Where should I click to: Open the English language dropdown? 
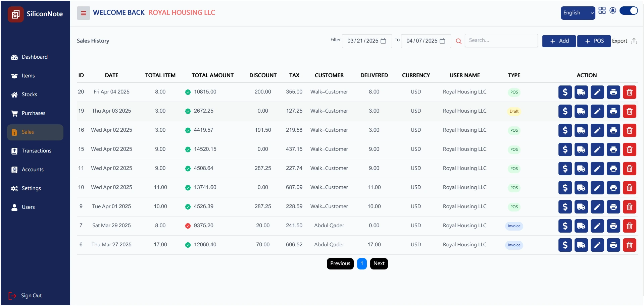point(578,13)
